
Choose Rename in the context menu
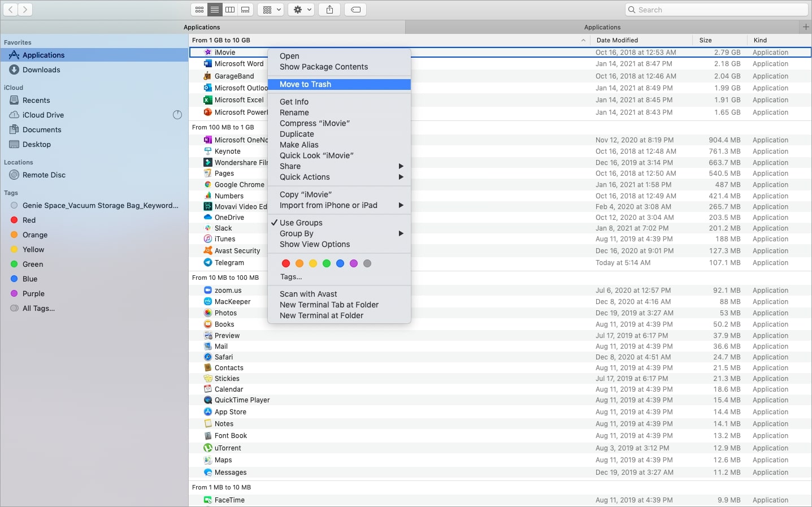click(339, 112)
